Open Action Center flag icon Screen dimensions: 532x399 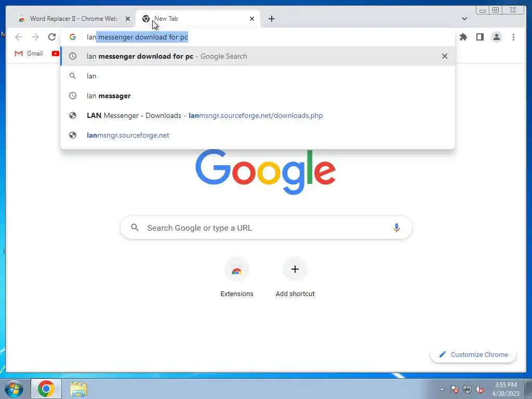tap(455, 389)
